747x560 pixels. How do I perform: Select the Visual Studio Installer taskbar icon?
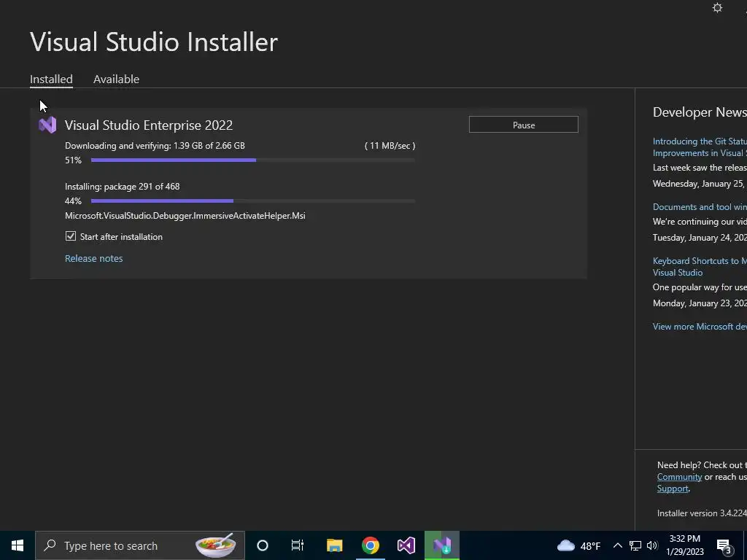pyautogui.click(x=442, y=545)
